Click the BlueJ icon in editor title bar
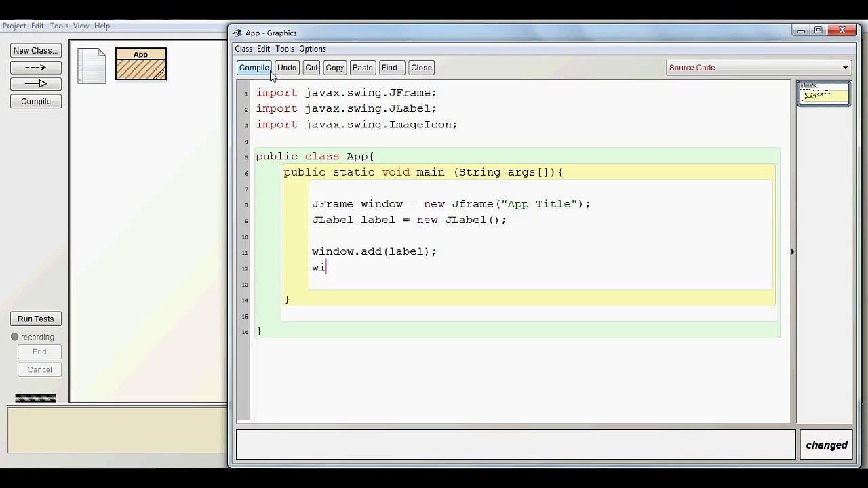 pyautogui.click(x=237, y=33)
